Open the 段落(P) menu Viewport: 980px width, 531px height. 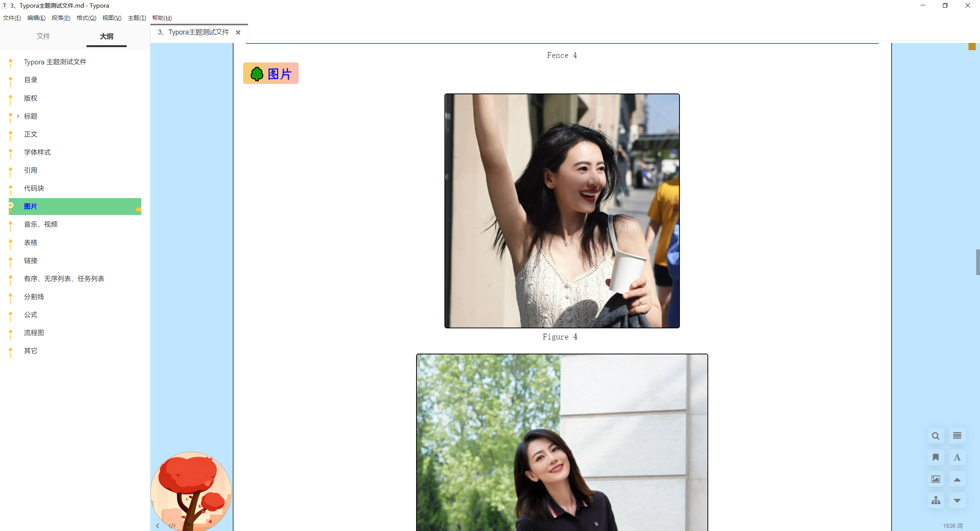click(x=61, y=18)
